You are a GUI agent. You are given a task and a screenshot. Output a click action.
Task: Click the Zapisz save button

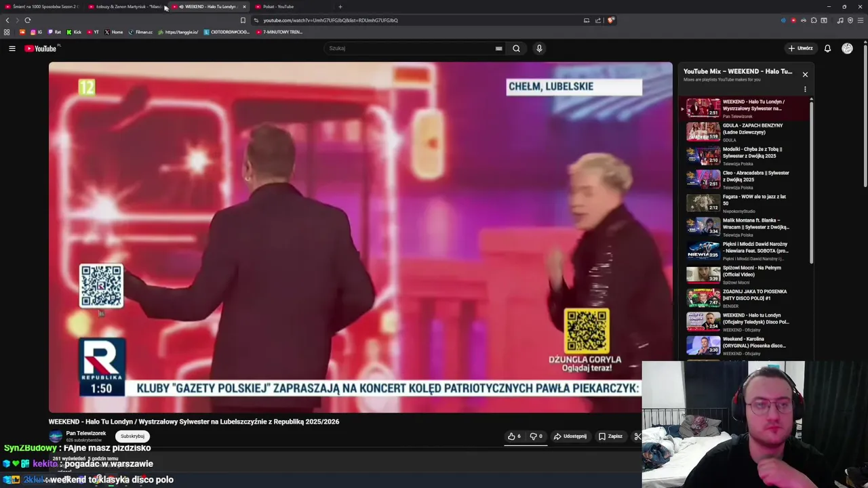[610, 436]
